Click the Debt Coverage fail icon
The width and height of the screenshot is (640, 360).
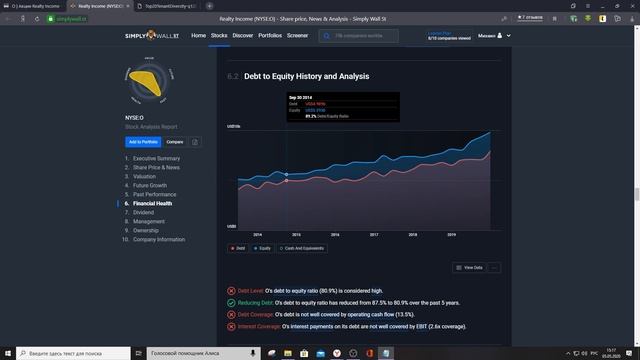click(x=231, y=315)
